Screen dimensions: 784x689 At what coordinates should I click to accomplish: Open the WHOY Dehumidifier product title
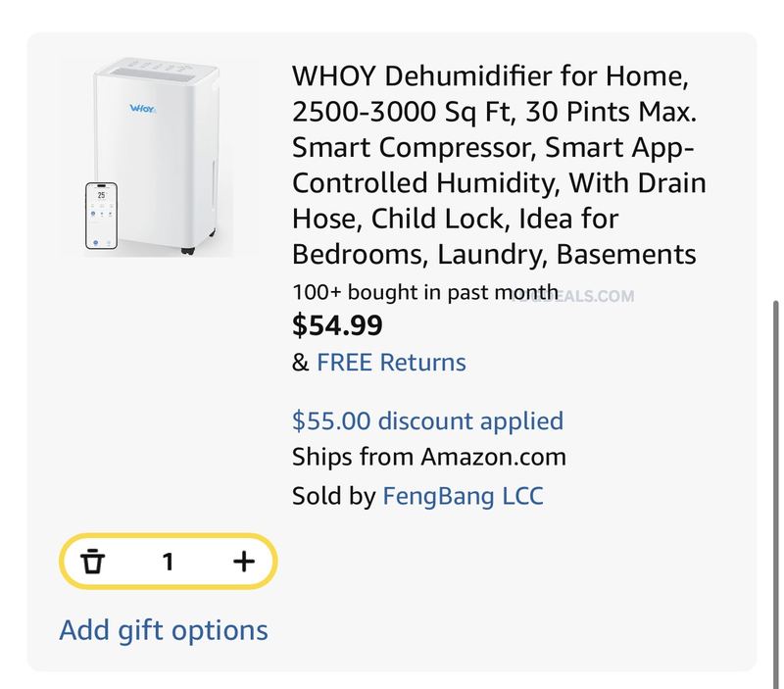(x=499, y=165)
